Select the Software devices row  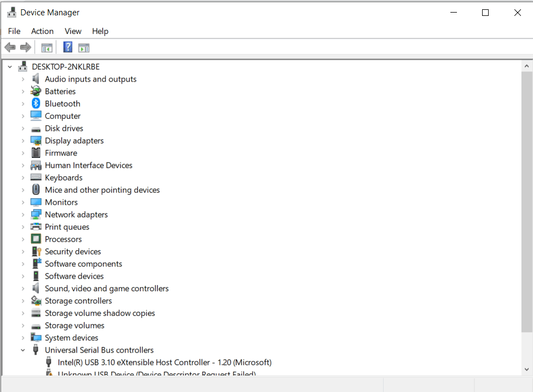[74, 276]
